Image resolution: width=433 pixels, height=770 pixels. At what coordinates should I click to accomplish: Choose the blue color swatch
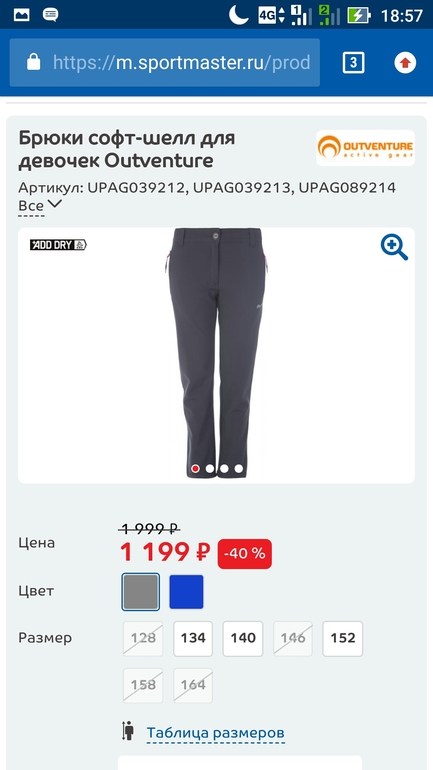pyautogui.click(x=186, y=592)
